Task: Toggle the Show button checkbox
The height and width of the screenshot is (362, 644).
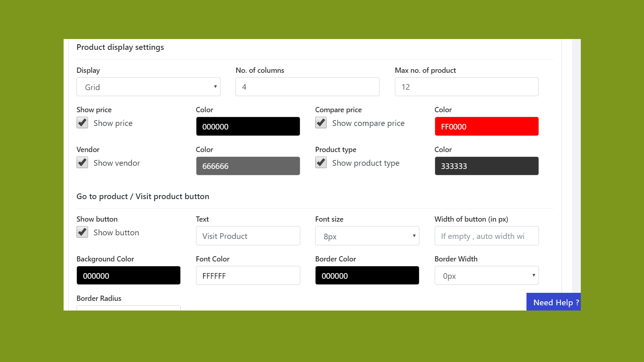Action: 82,232
